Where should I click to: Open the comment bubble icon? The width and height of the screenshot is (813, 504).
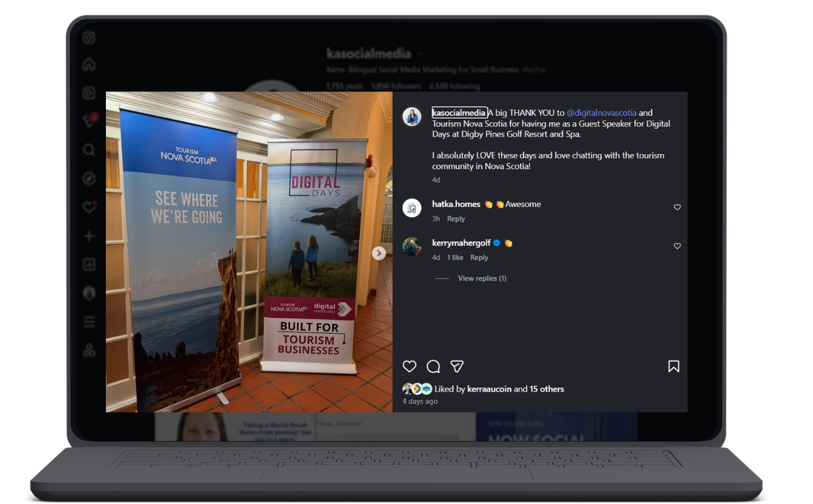(433, 366)
